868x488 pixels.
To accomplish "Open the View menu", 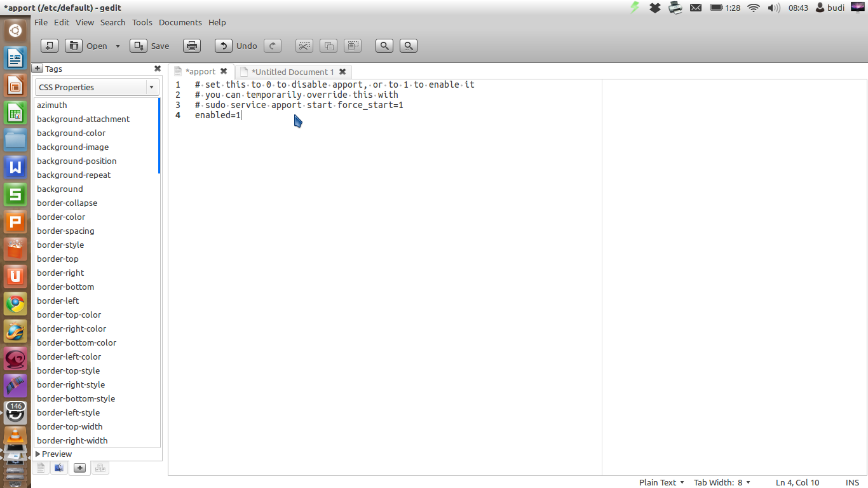I will pyautogui.click(x=85, y=22).
